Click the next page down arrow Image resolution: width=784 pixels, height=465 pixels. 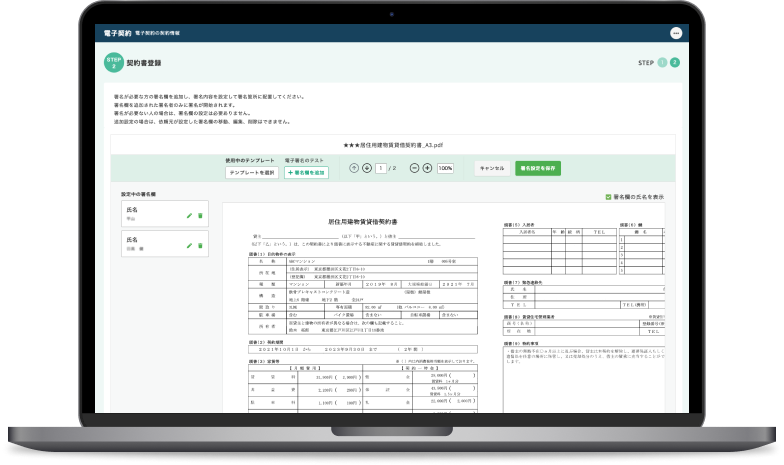point(367,168)
